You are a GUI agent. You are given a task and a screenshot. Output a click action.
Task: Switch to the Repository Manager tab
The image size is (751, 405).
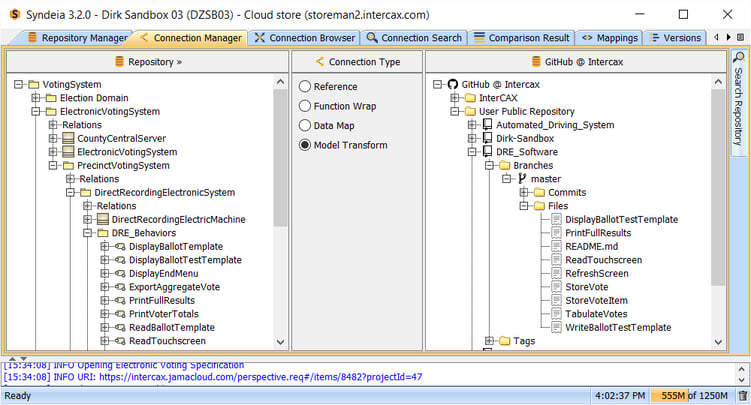click(x=78, y=38)
